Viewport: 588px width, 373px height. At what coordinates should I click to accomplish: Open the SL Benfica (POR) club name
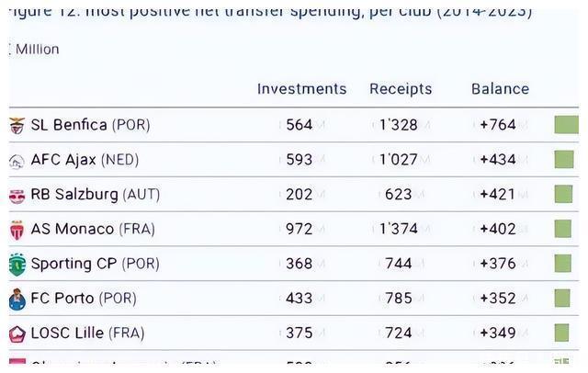pyautogui.click(x=90, y=125)
